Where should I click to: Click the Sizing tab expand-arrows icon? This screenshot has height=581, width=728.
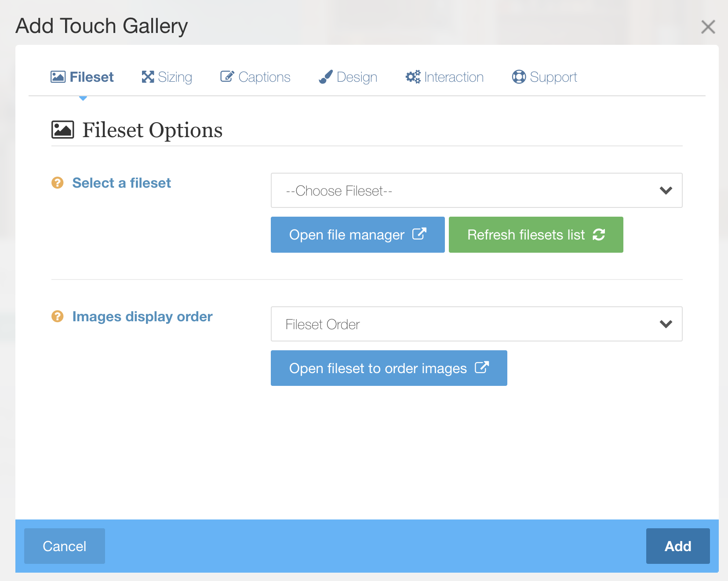(148, 77)
